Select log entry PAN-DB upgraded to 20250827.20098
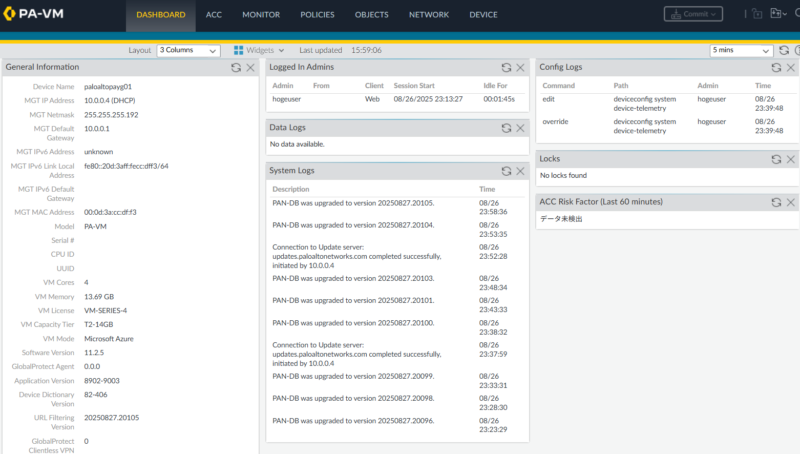 tap(397, 403)
